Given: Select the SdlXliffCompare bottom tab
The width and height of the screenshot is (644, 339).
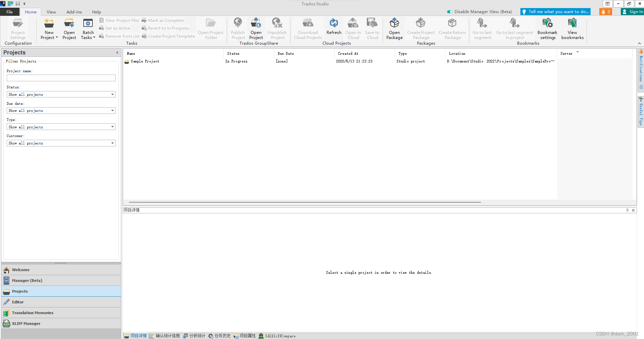Looking at the screenshot, I should (277, 336).
